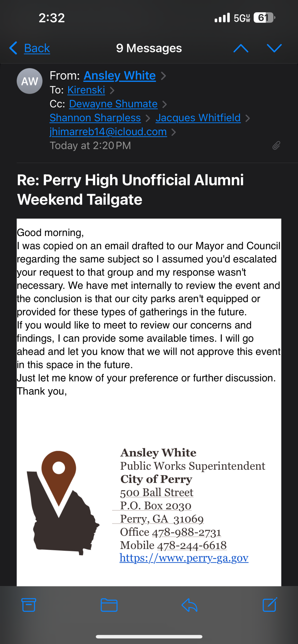The height and width of the screenshot is (644, 298).
Task: Open Kirenski recipient details
Action: pyautogui.click(x=86, y=90)
